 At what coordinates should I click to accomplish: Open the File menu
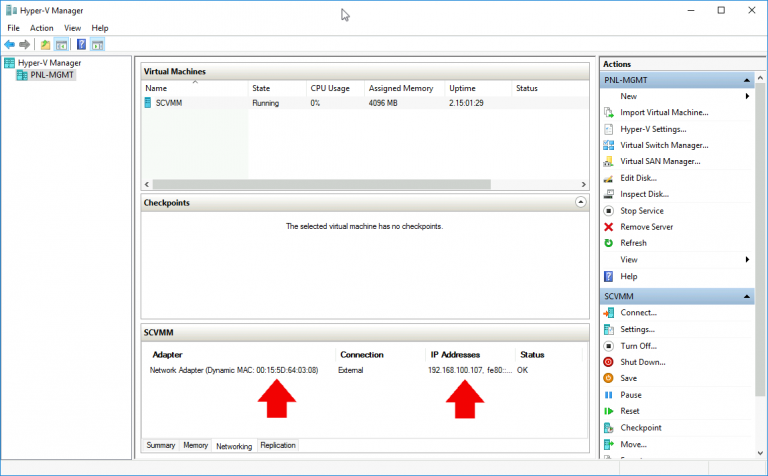pos(13,28)
